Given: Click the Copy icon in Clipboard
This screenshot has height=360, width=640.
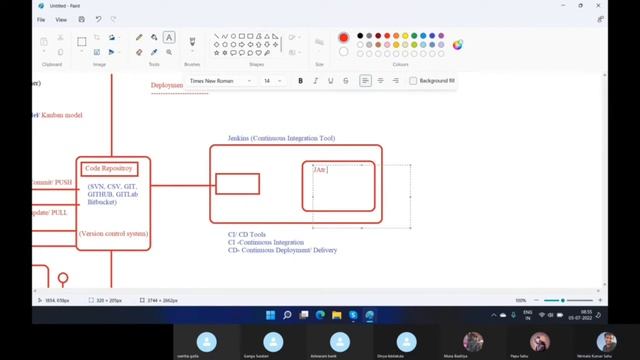Looking at the screenshot, I should (x=60, y=52).
